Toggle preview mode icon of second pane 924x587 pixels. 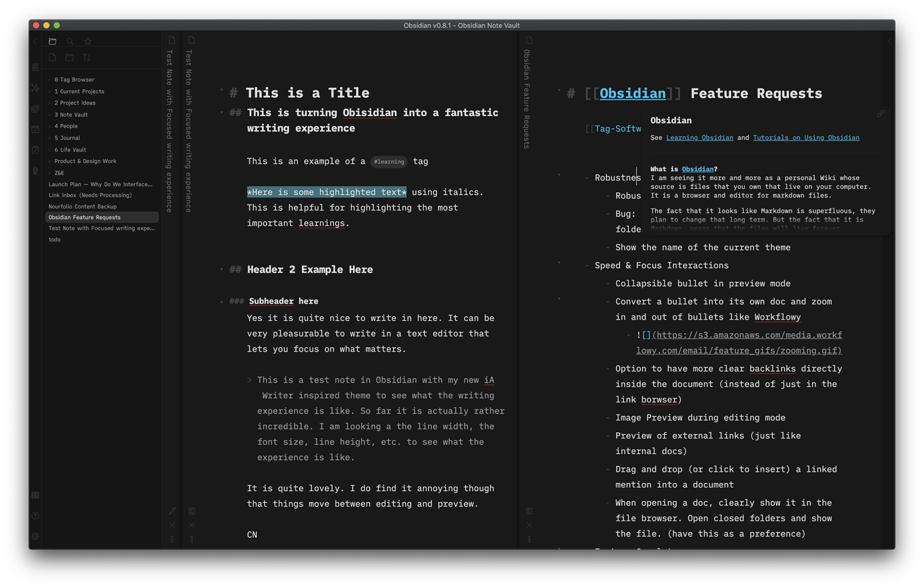pos(192,511)
